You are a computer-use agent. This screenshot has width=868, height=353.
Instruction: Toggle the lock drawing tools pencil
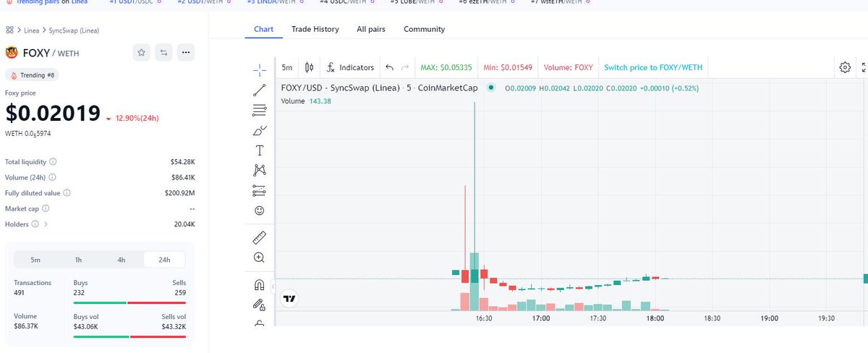259,305
